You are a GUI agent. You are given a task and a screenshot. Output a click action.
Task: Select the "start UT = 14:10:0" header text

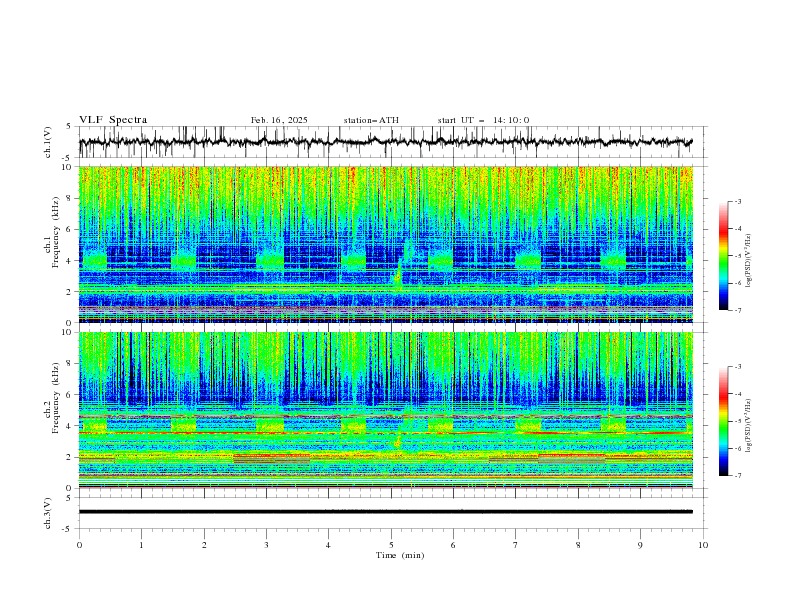tap(483, 120)
